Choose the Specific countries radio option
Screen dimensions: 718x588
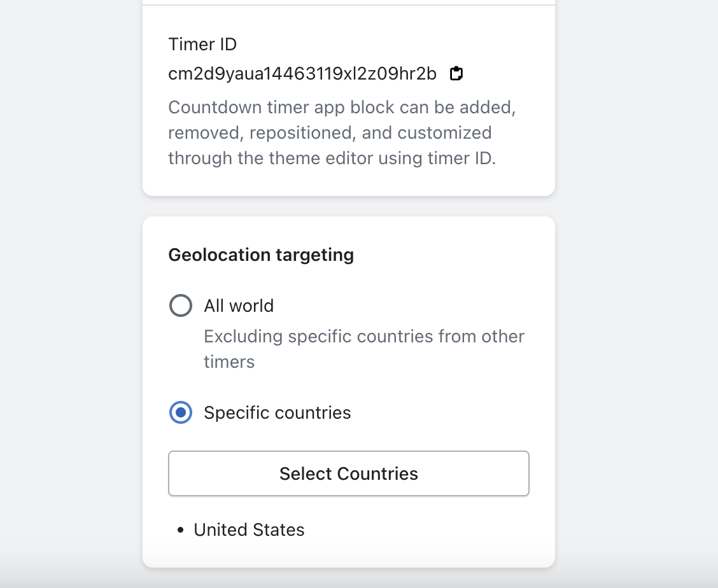[x=181, y=413]
